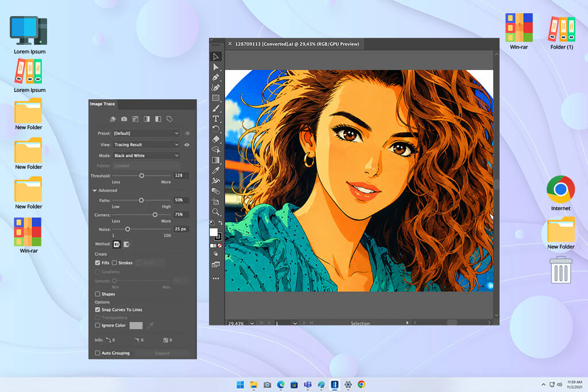Open zoom level dropdown in status bar
The width and height of the screenshot is (588, 392).
[x=252, y=323]
